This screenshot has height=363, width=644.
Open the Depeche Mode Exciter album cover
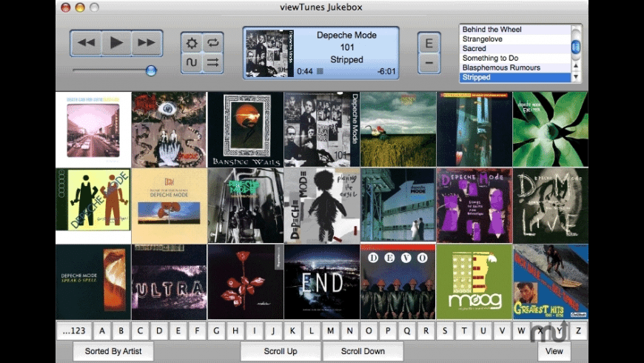pyautogui.click(x=550, y=130)
